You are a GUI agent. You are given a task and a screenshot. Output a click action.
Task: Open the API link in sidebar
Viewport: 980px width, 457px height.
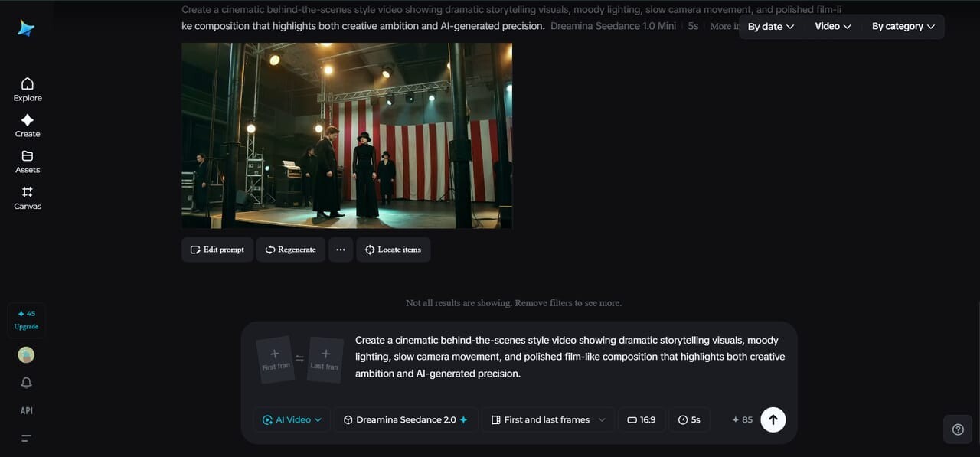click(x=27, y=410)
